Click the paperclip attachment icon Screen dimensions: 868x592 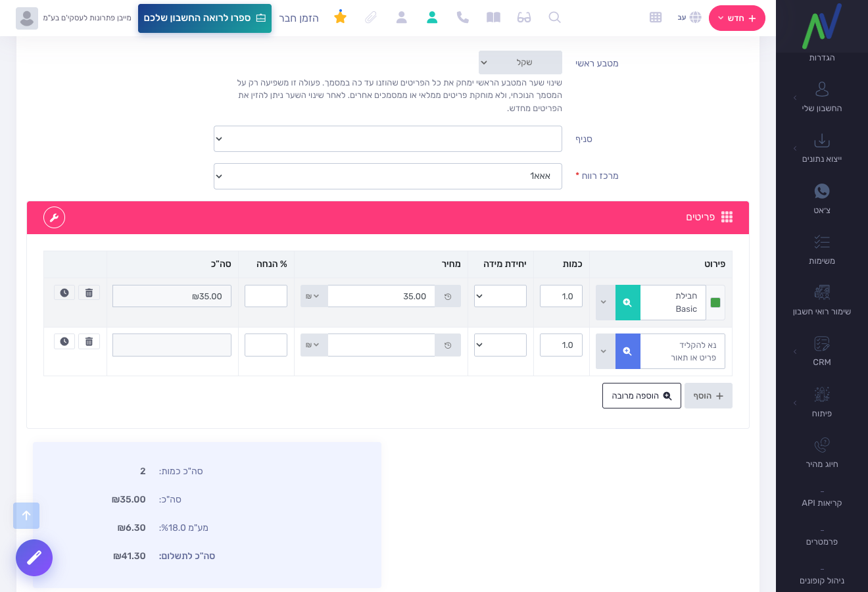(x=371, y=17)
